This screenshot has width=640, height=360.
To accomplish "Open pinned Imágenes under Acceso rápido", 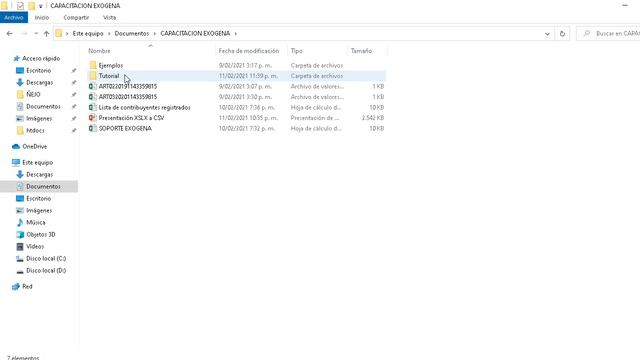I will click(39, 118).
